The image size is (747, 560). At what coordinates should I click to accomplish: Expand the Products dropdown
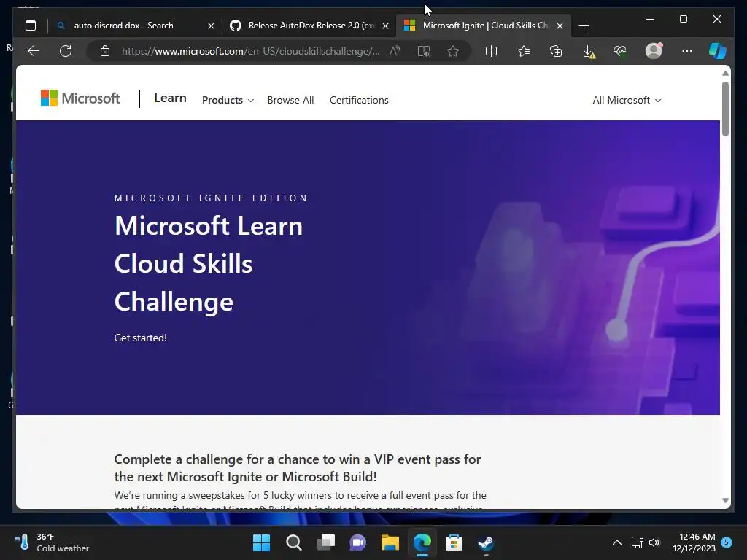228,100
